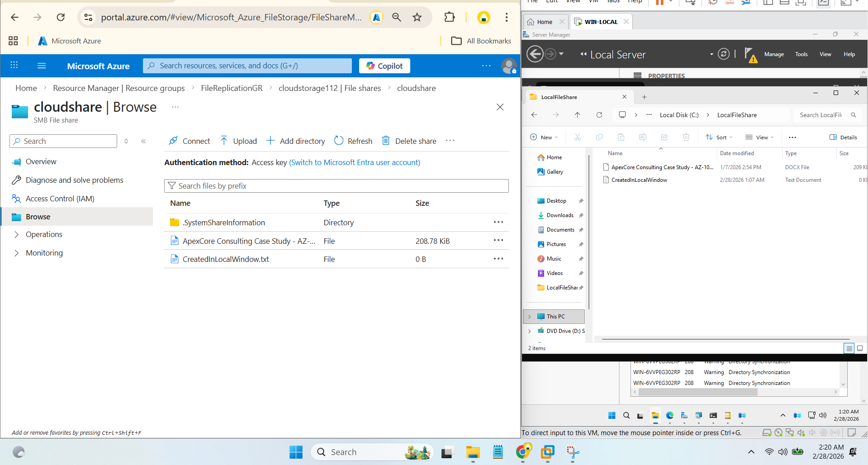
Task: Click the Refresh icon in Azure toolbar
Action: [x=339, y=141]
